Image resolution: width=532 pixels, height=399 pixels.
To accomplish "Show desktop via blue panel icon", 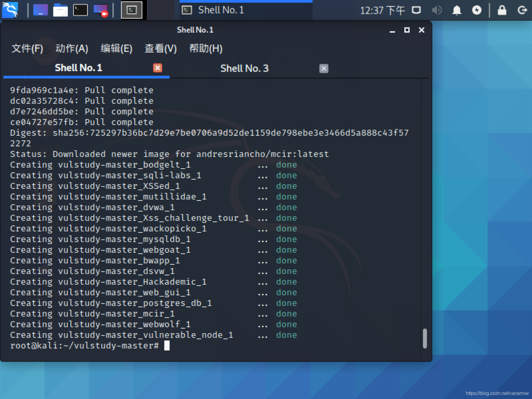I will coord(40,10).
